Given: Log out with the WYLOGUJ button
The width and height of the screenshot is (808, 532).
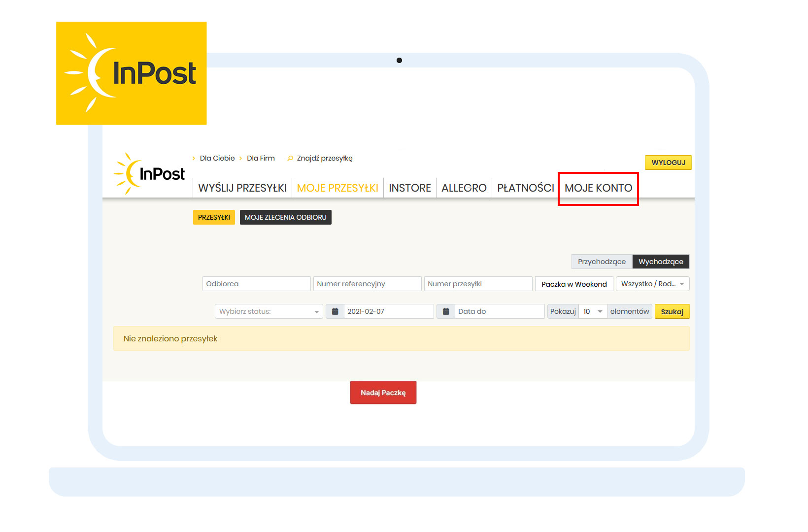Looking at the screenshot, I should point(668,163).
